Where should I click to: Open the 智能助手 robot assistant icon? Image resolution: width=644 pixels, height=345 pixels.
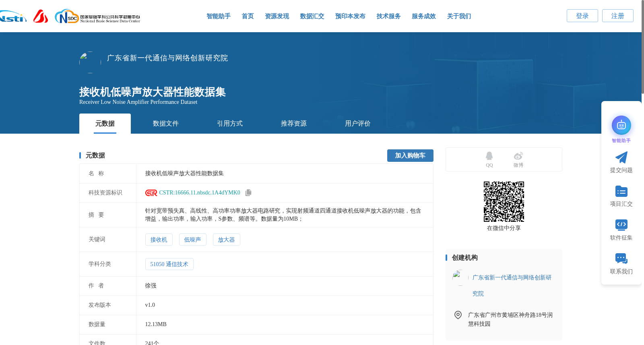[621, 126]
